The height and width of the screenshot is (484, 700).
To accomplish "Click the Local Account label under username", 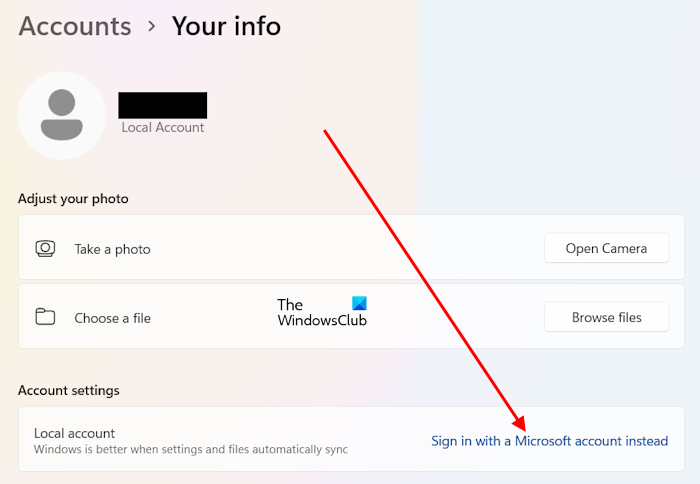I will (x=162, y=128).
